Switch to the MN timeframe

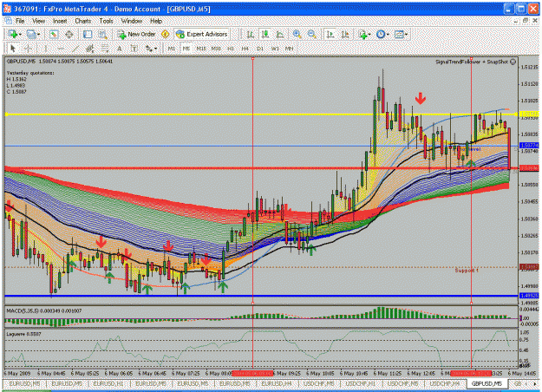click(x=290, y=49)
